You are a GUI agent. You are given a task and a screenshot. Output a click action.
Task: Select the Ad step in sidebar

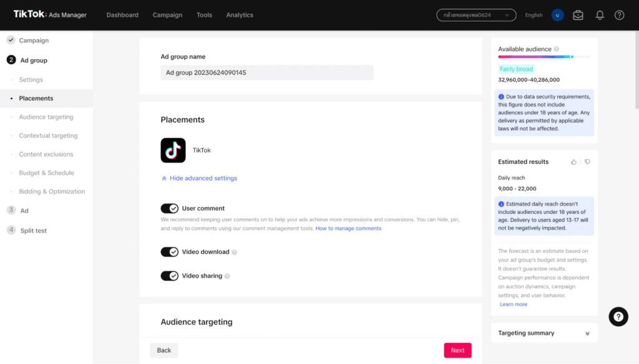click(x=24, y=211)
